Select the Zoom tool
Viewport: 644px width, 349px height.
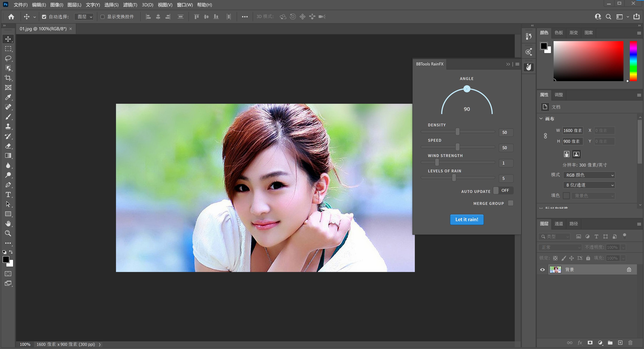(x=8, y=233)
